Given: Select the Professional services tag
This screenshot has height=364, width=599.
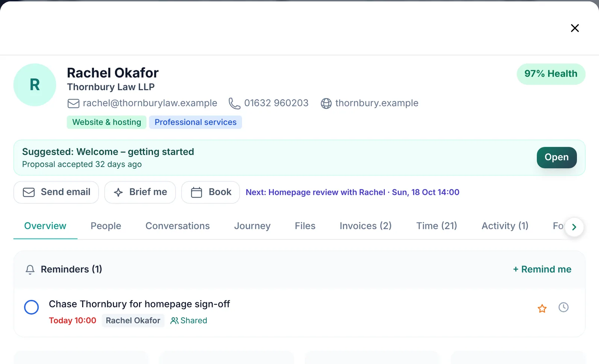Looking at the screenshot, I should click(195, 122).
